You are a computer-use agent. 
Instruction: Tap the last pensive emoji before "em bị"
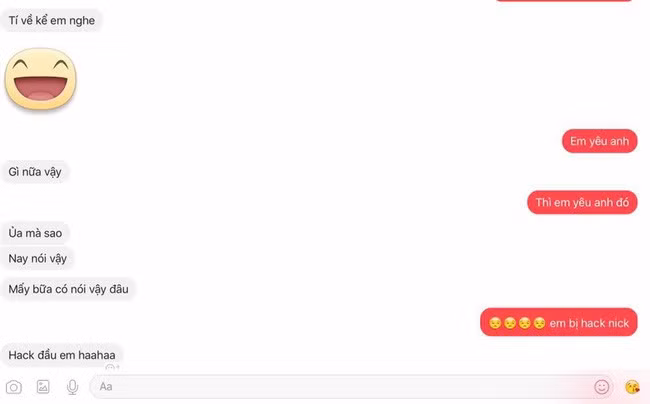[x=539, y=323]
